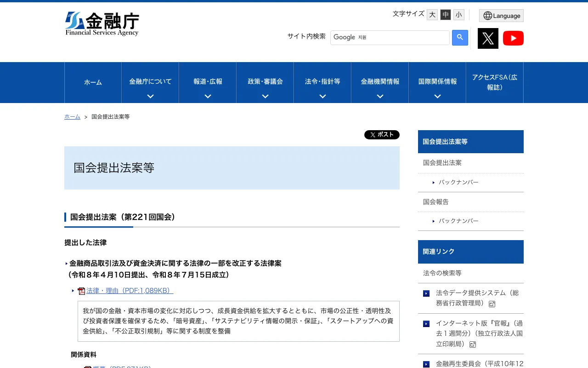Click arrow icon beside 金融再生委員会
The height and width of the screenshot is (368, 588).
click(x=426, y=364)
